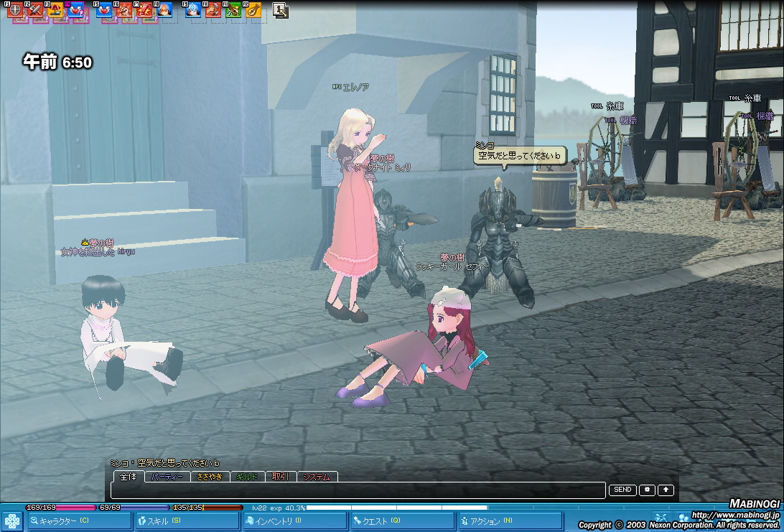The image size is (784, 532).
Task: Click the pink HP bar 169/169
Action: click(x=60, y=508)
